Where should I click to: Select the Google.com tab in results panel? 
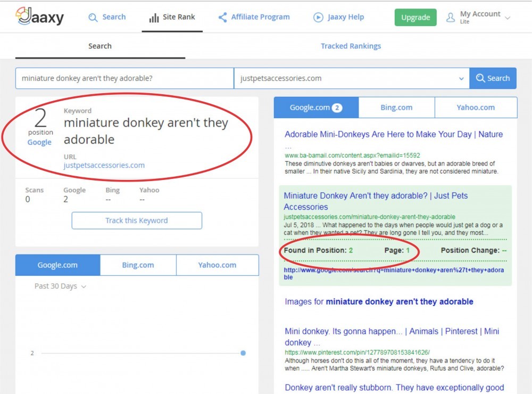tap(316, 108)
